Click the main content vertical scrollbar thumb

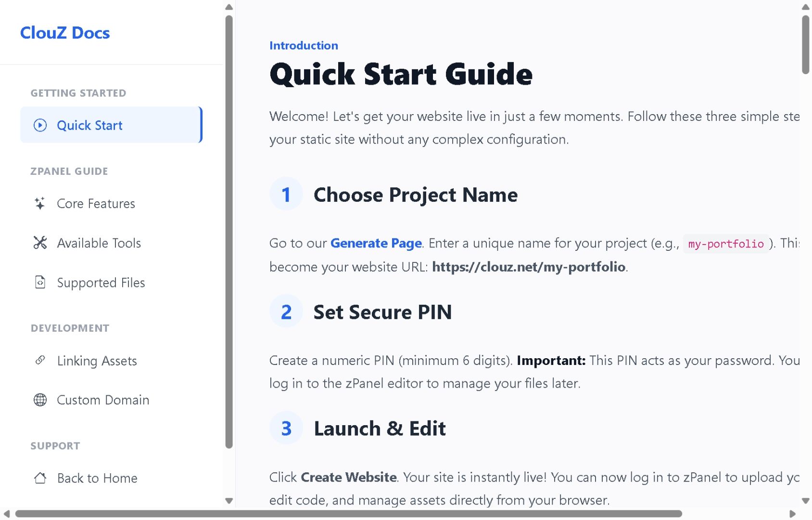(805, 44)
